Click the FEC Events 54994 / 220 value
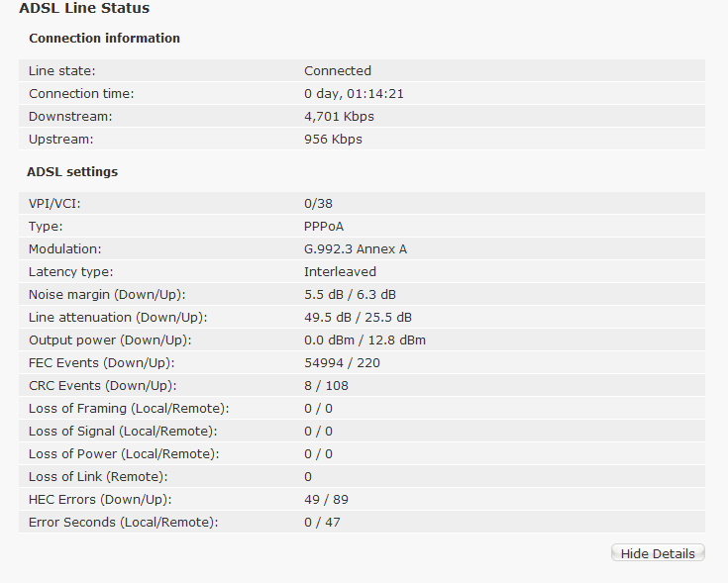 tap(342, 362)
